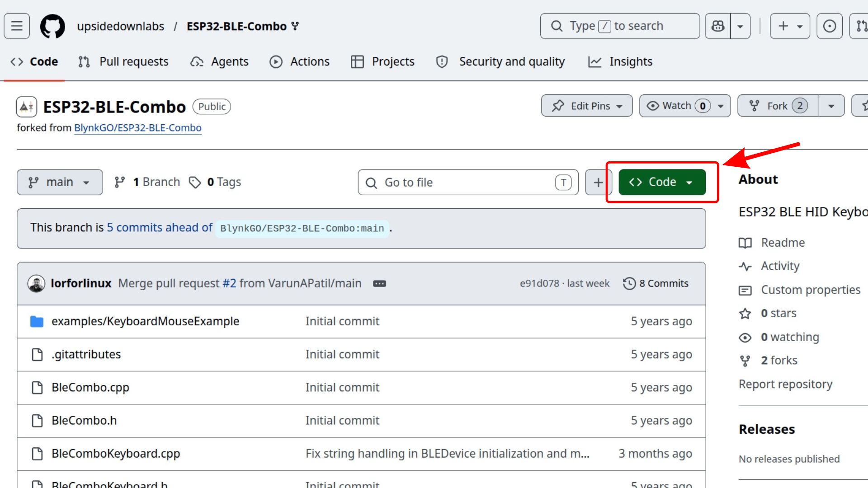Switch to Security and quality tab
This screenshot has height=488, width=868.
pyautogui.click(x=500, y=61)
